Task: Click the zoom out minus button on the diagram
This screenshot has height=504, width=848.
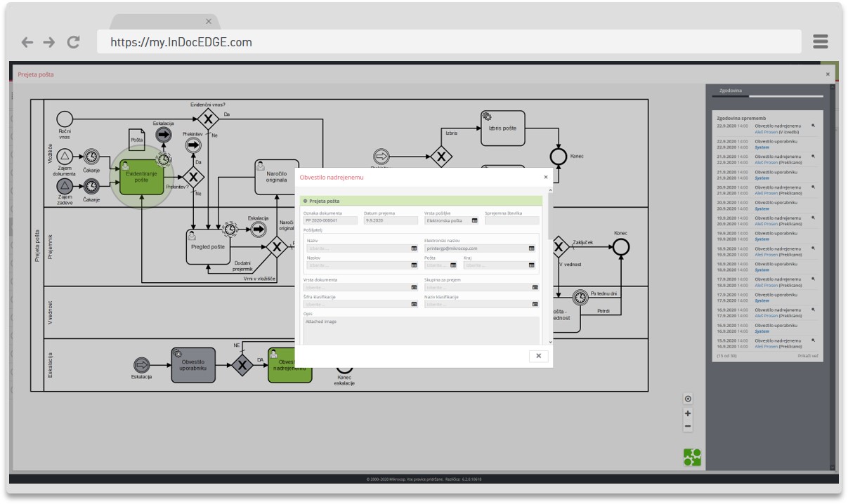Action: tap(688, 426)
